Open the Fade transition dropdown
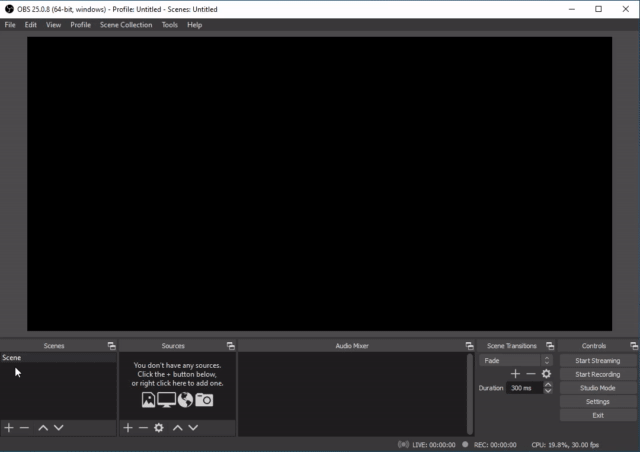 tap(516, 361)
